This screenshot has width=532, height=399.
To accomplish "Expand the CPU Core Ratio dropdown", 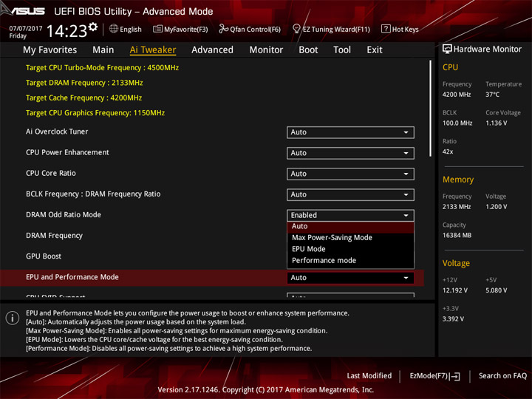I will tap(350, 174).
